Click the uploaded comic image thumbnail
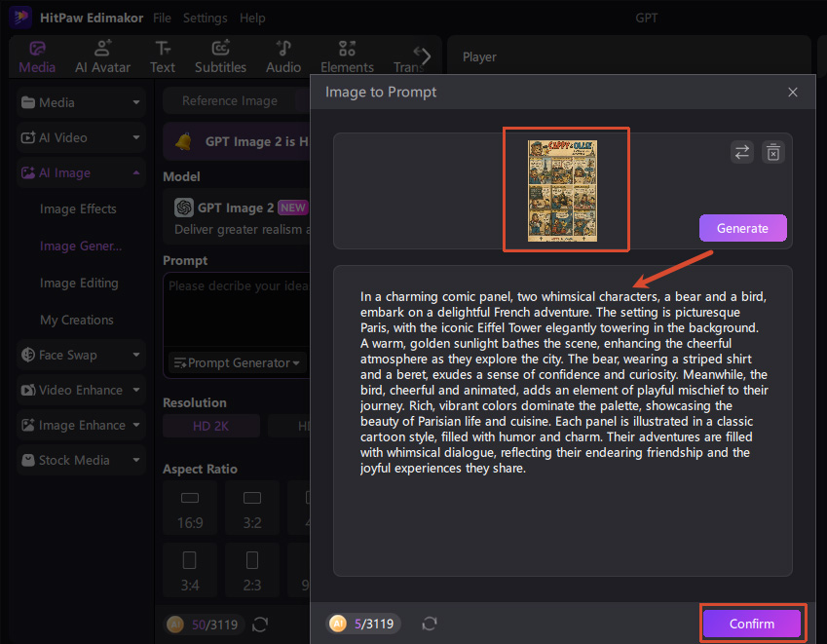This screenshot has height=644, width=827. click(x=562, y=191)
